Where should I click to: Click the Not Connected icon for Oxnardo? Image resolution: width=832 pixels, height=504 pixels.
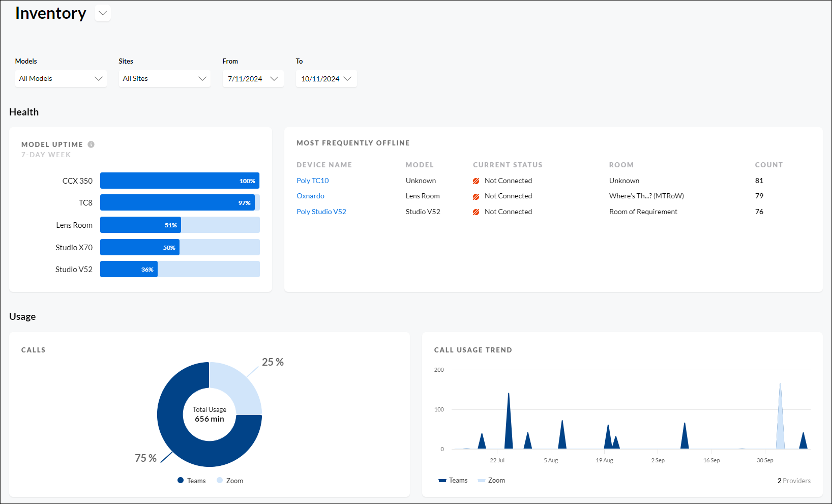[476, 196]
